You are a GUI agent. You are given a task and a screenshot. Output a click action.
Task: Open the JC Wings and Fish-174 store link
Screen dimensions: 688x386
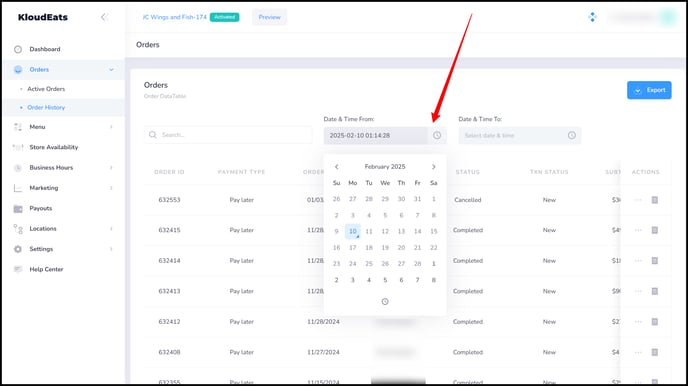(174, 17)
